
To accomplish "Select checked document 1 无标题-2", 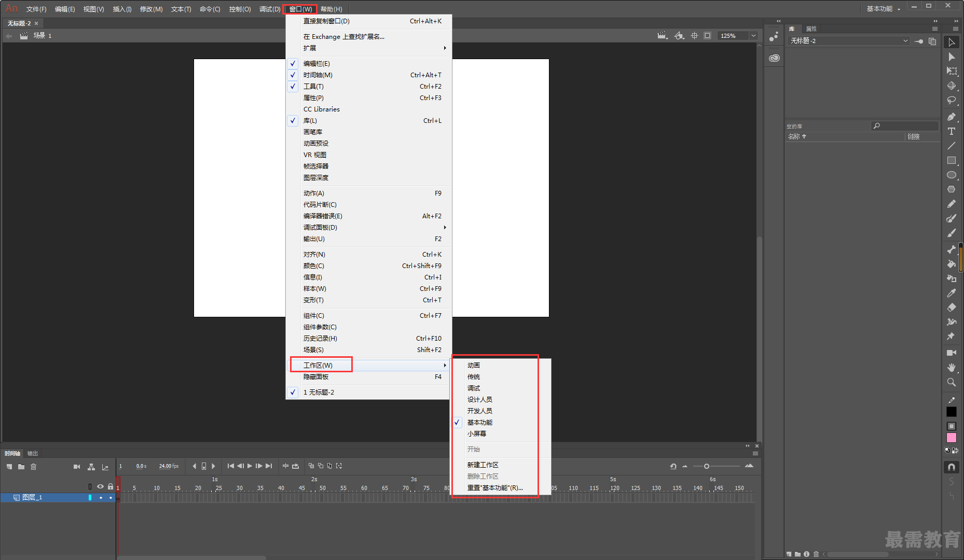I will [x=368, y=393].
